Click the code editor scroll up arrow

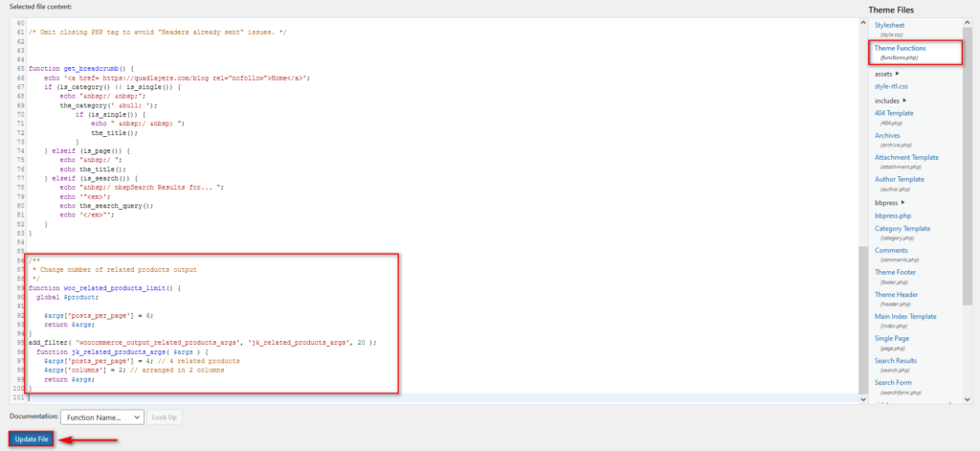[x=864, y=23]
